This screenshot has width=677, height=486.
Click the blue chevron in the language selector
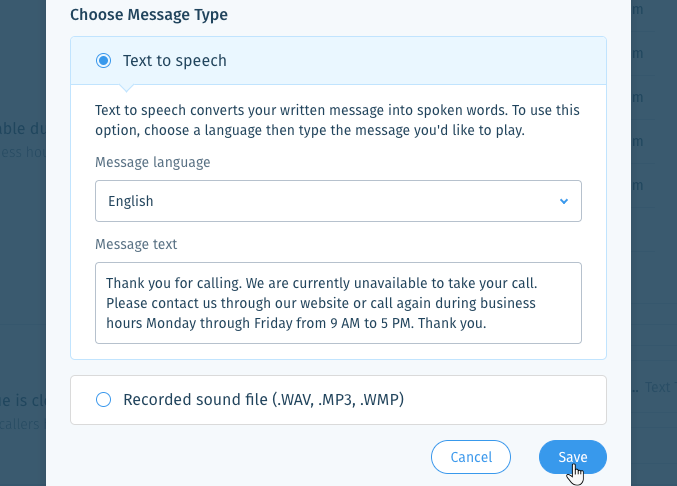[563, 201]
